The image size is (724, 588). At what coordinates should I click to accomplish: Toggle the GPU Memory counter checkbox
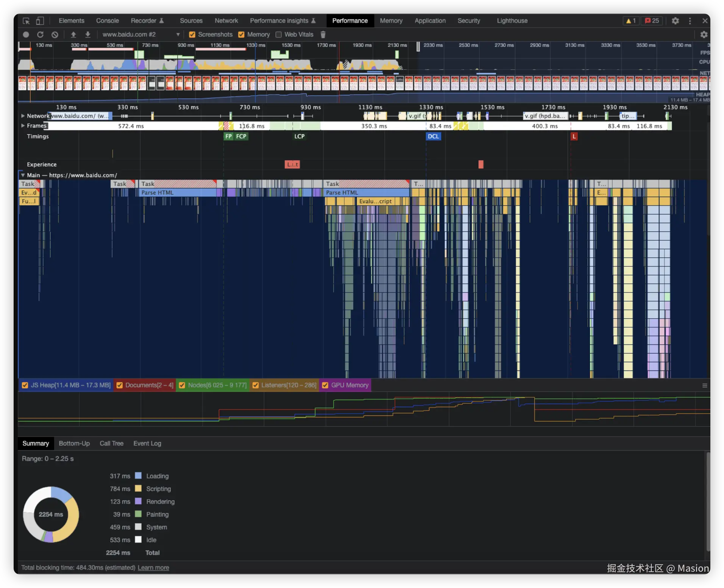pos(325,385)
